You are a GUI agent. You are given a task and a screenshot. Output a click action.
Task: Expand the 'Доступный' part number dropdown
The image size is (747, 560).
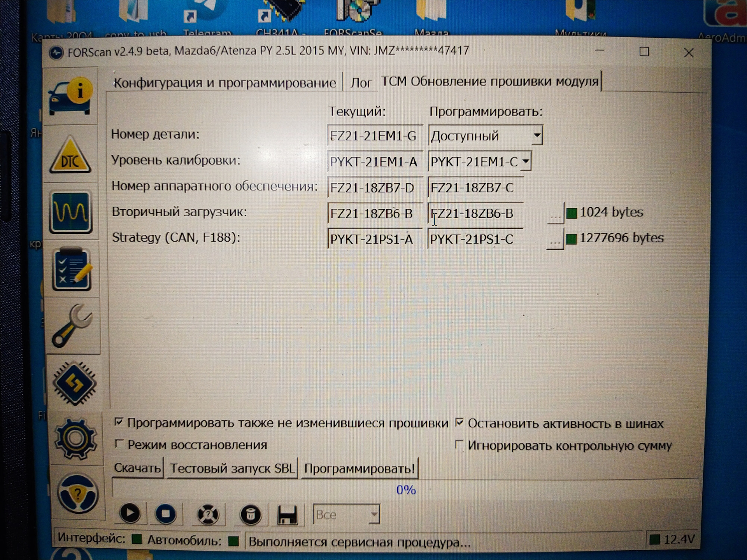(537, 135)
